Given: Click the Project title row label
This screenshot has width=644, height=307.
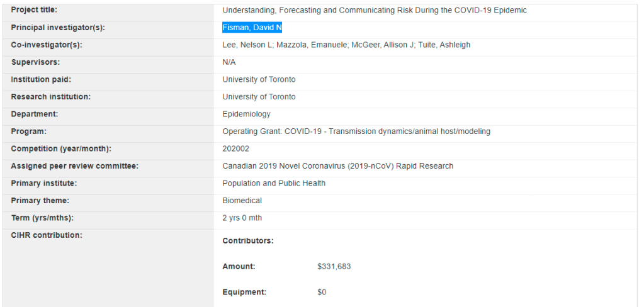Looking at the screenshot, I should (34, 11).
